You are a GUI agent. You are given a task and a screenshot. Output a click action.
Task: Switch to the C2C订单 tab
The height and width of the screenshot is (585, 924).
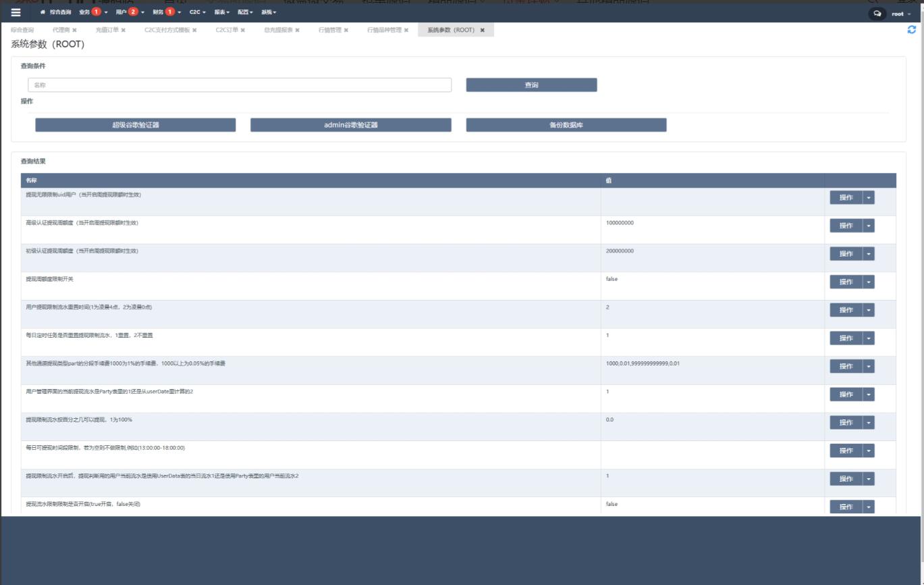(x=227, y=30)
